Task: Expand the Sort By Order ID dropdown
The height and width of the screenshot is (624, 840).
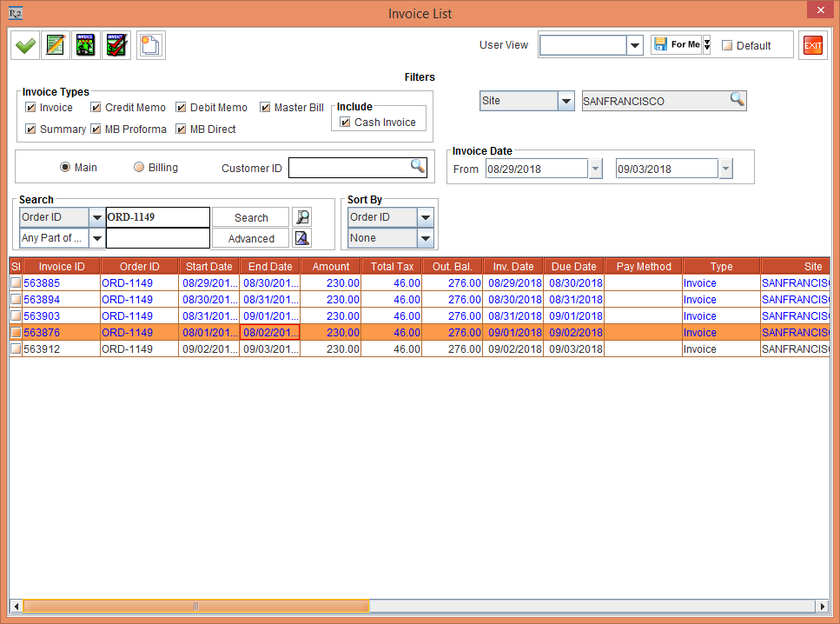Action: point(426,217)
